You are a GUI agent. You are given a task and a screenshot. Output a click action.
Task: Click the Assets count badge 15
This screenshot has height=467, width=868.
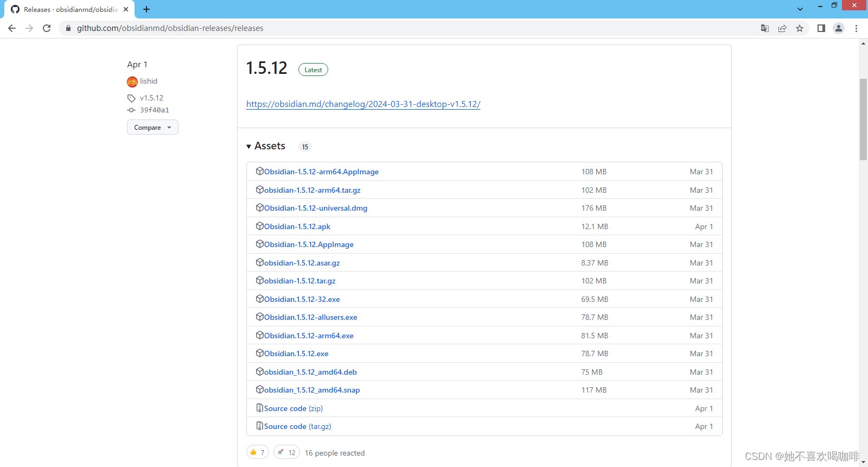pyautogui.click(x=305, y=147)
